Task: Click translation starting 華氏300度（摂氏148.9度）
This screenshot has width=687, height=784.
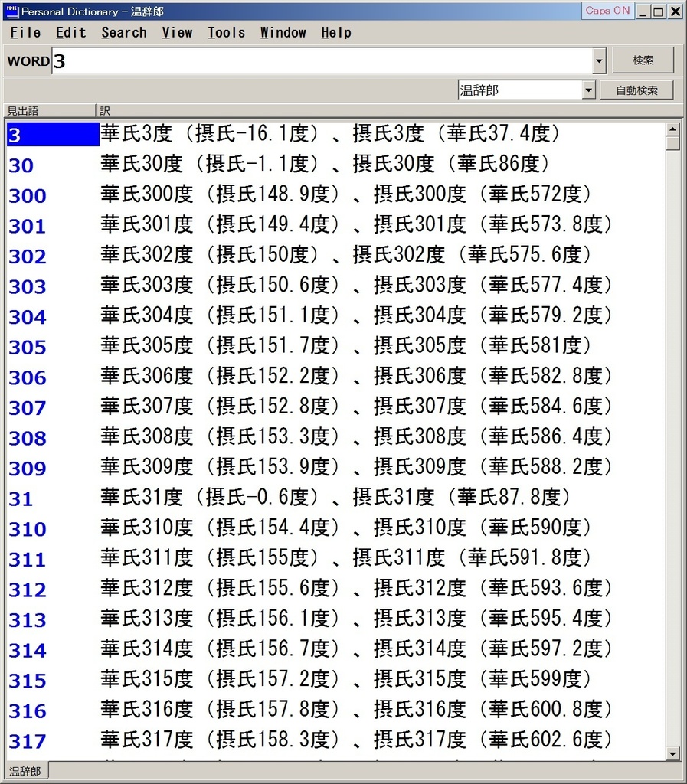Action: [x=346, y=194]
